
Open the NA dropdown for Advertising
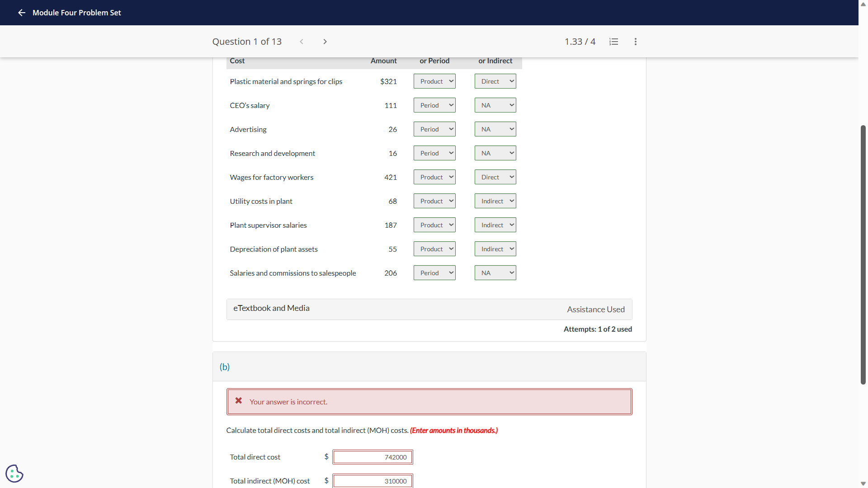(495, 129)
